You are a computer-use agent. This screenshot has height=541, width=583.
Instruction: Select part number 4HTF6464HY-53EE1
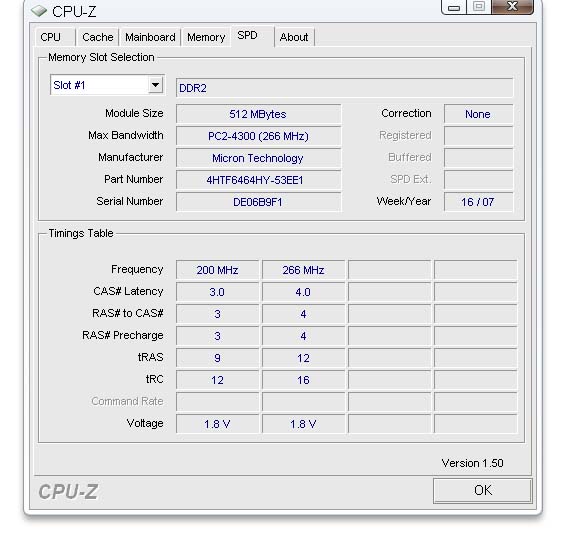coord(258,180)
